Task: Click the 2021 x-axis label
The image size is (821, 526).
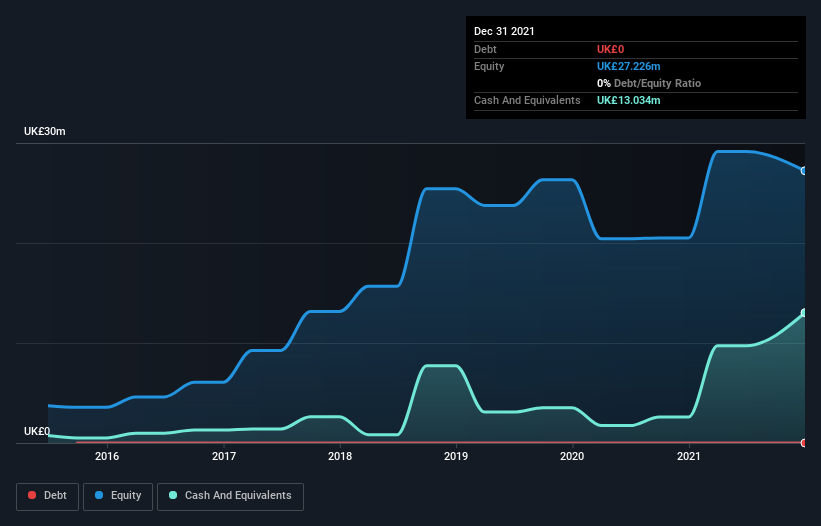Action: tap(689, 456)
